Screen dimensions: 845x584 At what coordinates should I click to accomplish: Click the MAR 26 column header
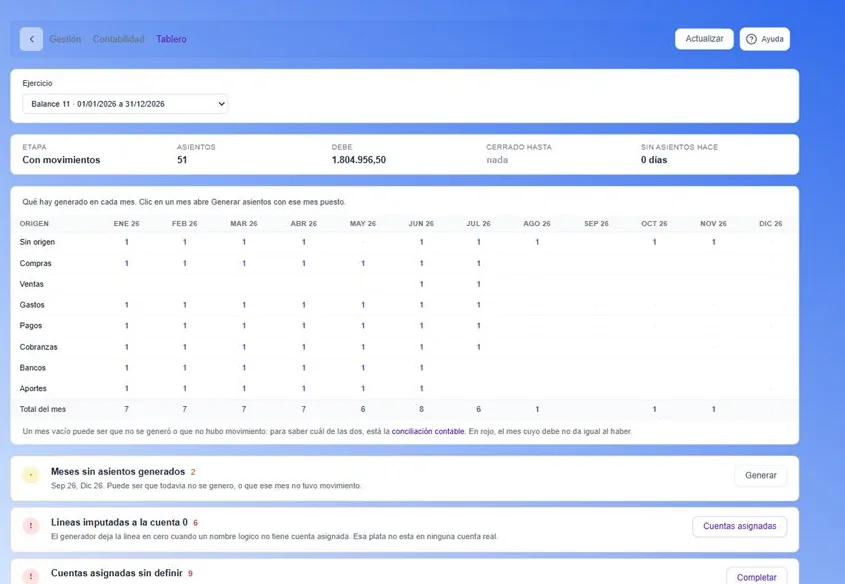pos(244,224)
